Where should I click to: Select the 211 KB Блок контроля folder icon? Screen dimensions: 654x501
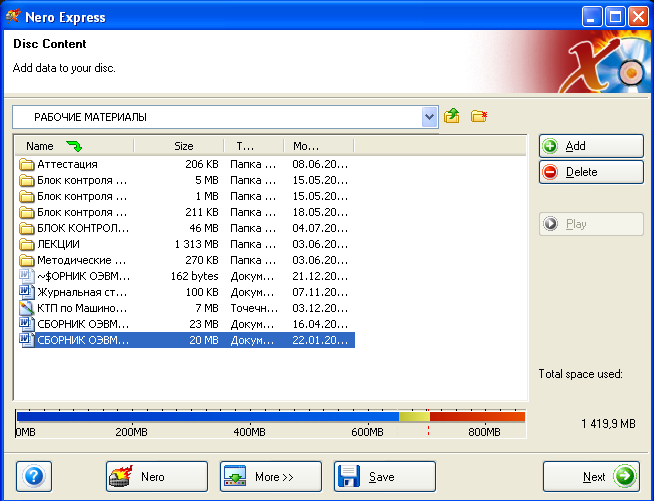27,212
